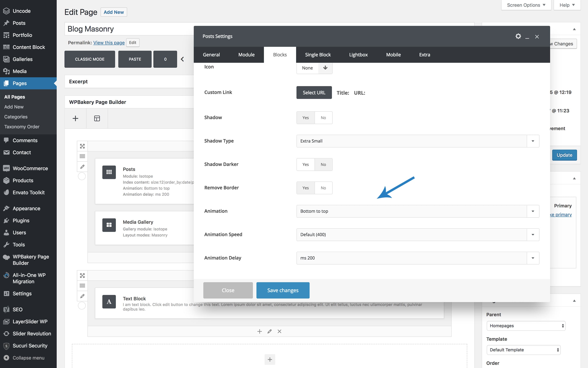Click the Text Block 'A' icon

tap(109, 302)
